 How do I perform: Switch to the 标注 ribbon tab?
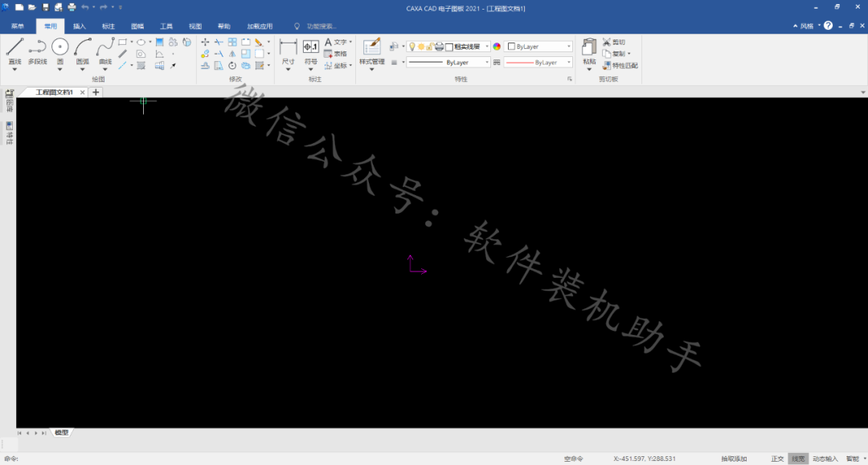point(108,26)
